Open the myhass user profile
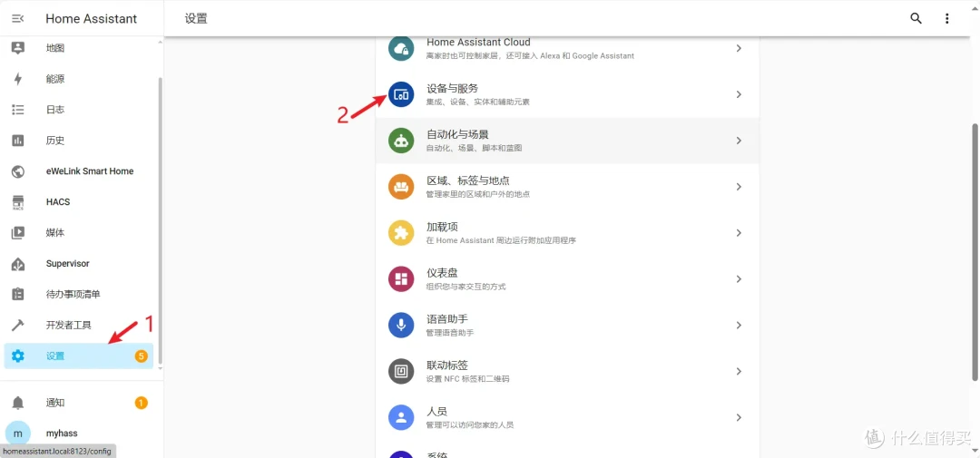This screenshot has height=458, width=980. pos(62,434)
